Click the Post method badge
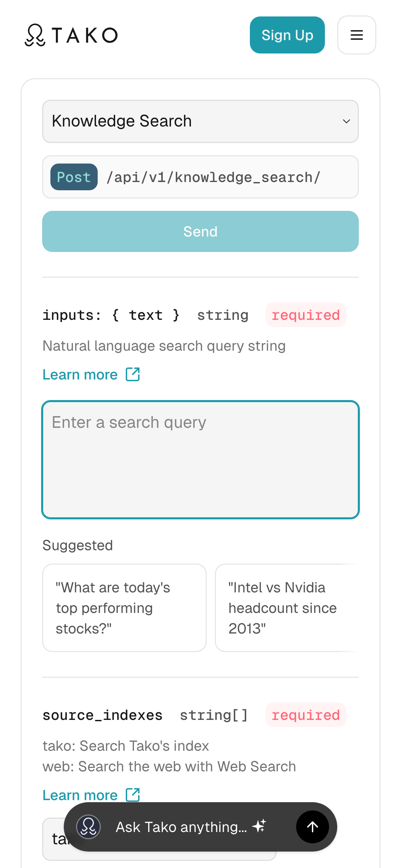This screenshot has height=868, width=401. coord(74,177)
